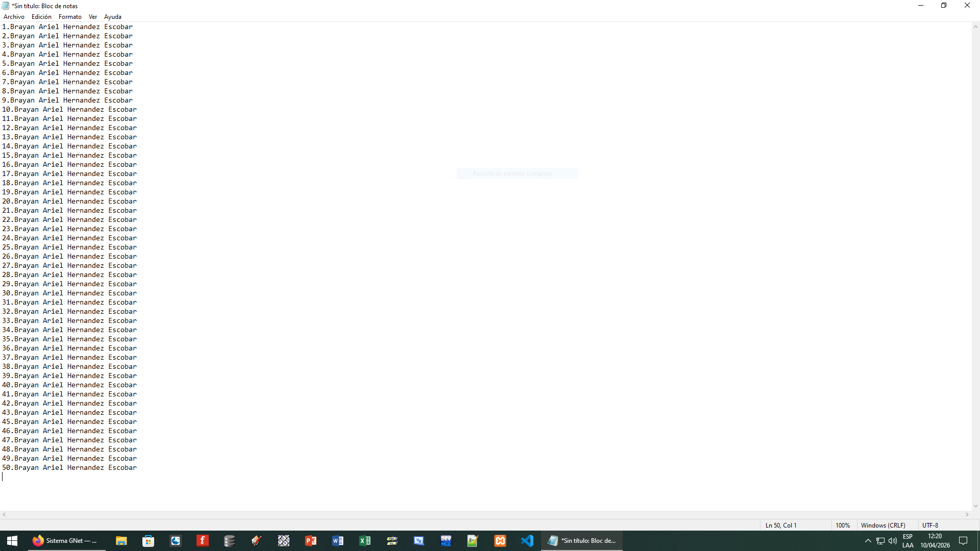Open the Formato menu
Viewport: 980px width, 551px height.
pyautogui.click(x=70, y=17)
